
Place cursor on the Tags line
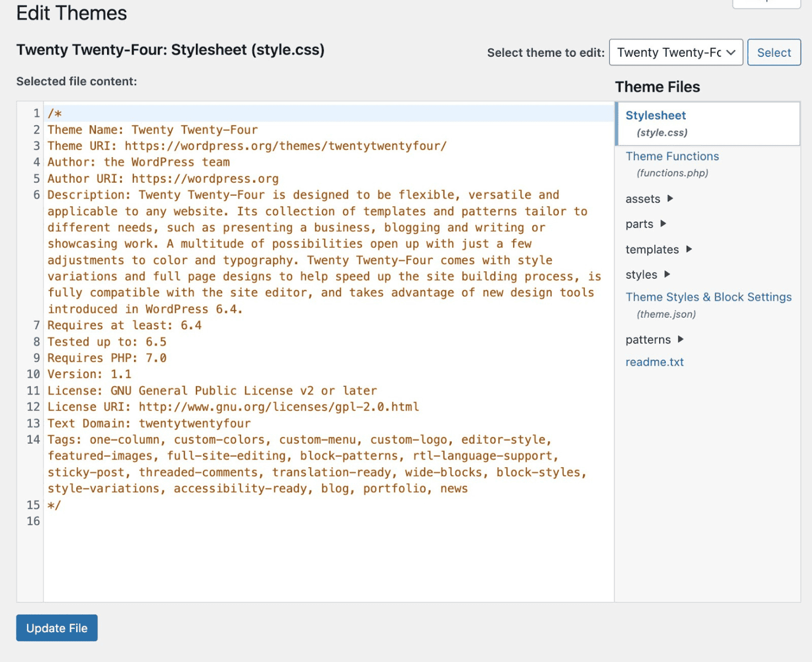298,440
